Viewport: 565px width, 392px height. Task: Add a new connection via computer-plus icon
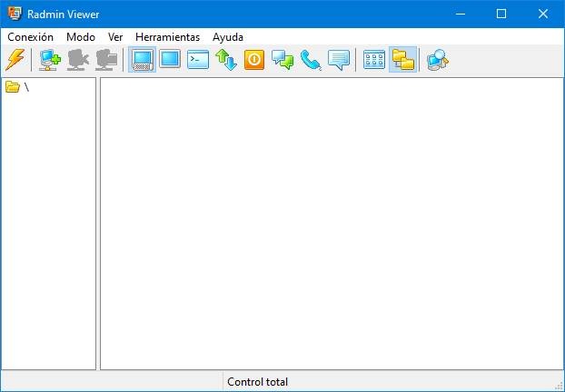[x=50, y=60]
